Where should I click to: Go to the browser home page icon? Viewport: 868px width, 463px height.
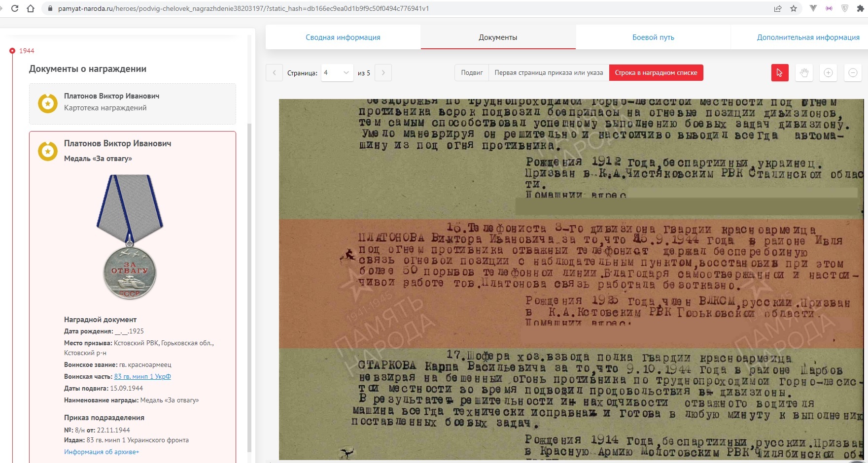pos(31,8)
